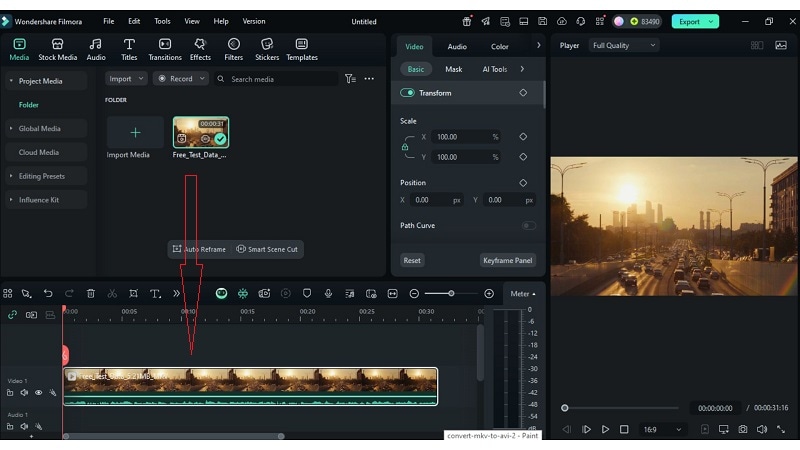The height and width of the screenshot is (450, 800).
Task: Open the Templates tab
Action: click(302, 49)
